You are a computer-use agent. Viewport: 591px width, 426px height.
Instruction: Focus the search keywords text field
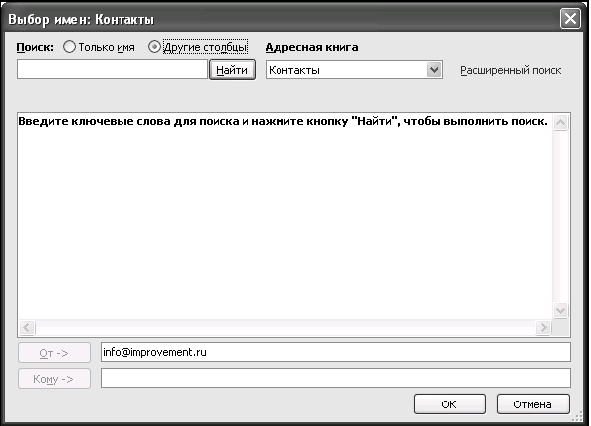click(112, 69)
